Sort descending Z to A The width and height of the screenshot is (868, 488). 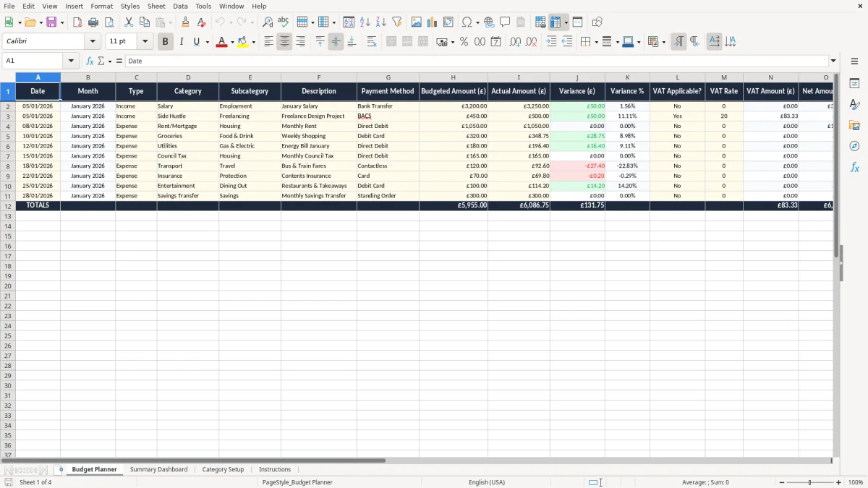pos(381,22)
